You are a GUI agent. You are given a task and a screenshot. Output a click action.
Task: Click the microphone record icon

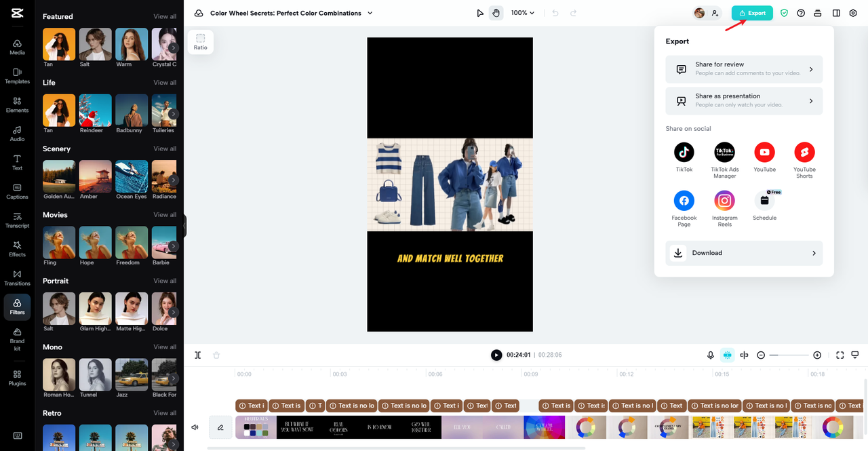coord(711,355)
